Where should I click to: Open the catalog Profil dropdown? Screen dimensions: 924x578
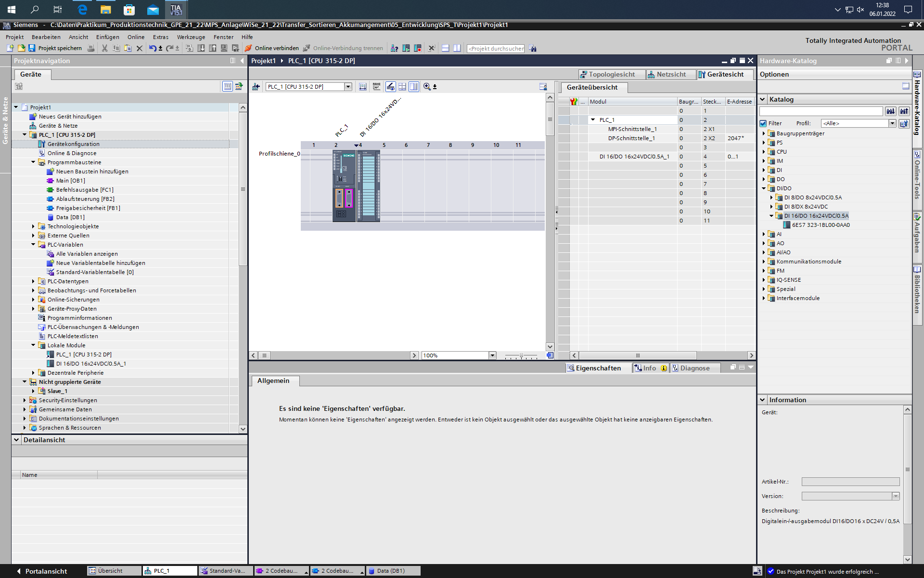click(892, 123)
